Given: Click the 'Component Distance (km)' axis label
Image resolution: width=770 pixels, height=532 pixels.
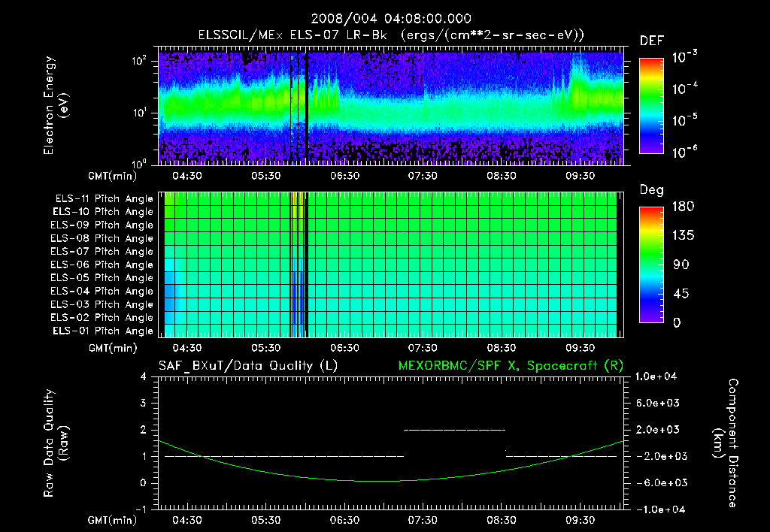Looking at the screenshot, I should tap(725, 443).
